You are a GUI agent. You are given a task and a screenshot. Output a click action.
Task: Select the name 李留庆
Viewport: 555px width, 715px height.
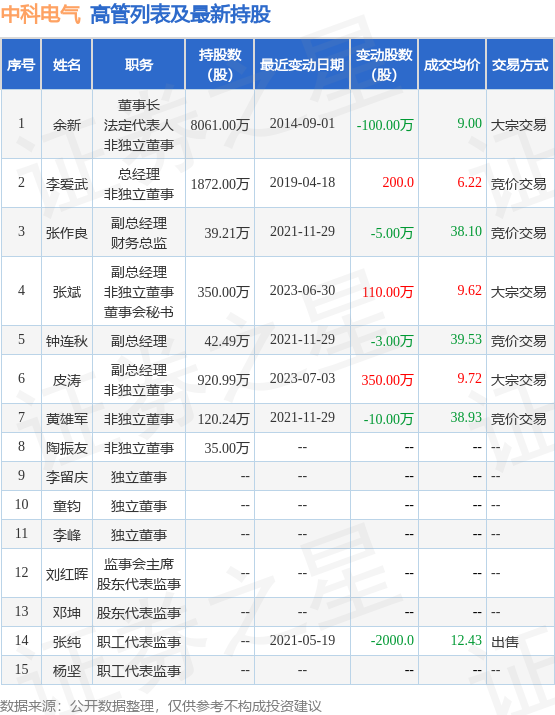67,477
